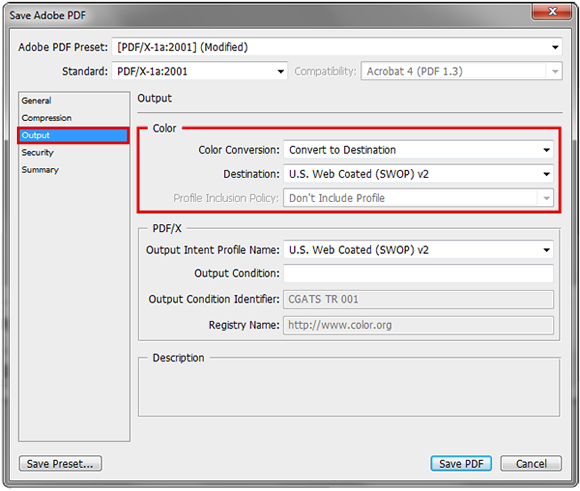This screenshot has height=491, width=580.
Task: Click the Profile Inclusion Policy dropdown
Action: click(x=418, y=198)
